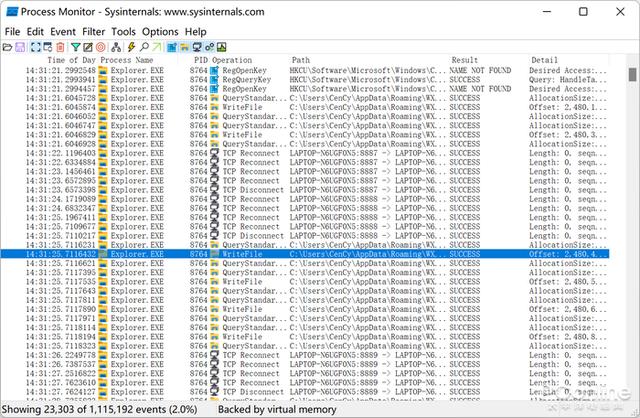The width and height of the screenshot is (640, 418).
Task: Open the Highlight pencil icon
Action: click(88, 47)
